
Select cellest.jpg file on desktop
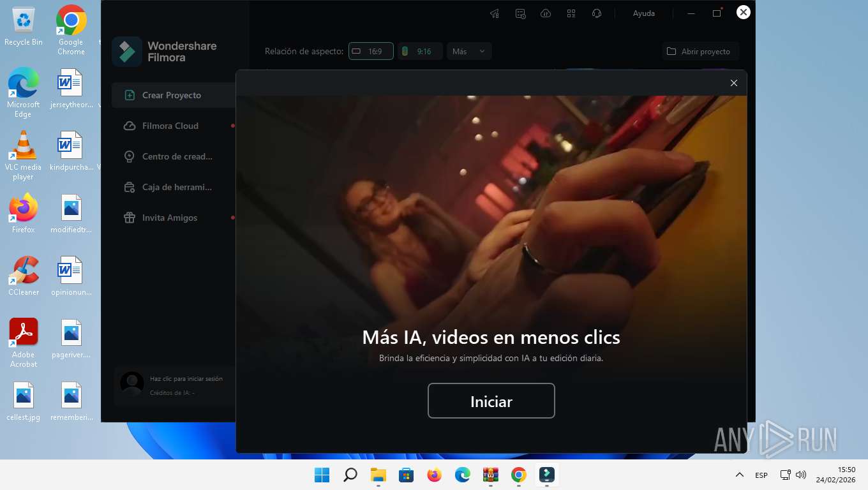pyautogui.click(x=24, y=401)
